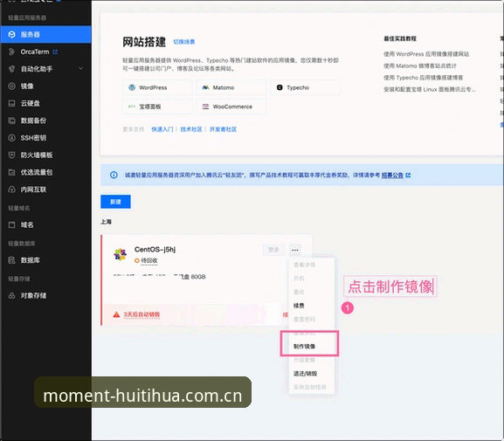Go to 数据备份 data backup icon
This screenshot has height=441, width=504.
point(12,121)
